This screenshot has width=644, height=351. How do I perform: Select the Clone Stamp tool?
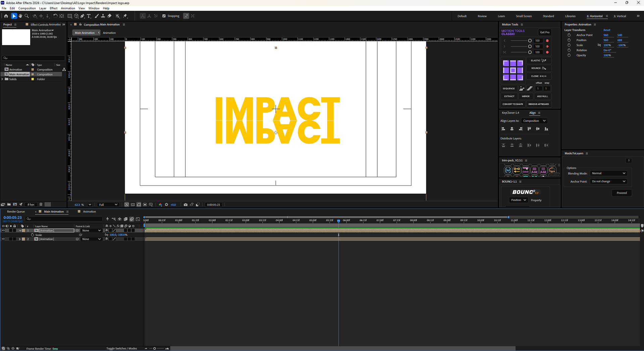(103, 16)
